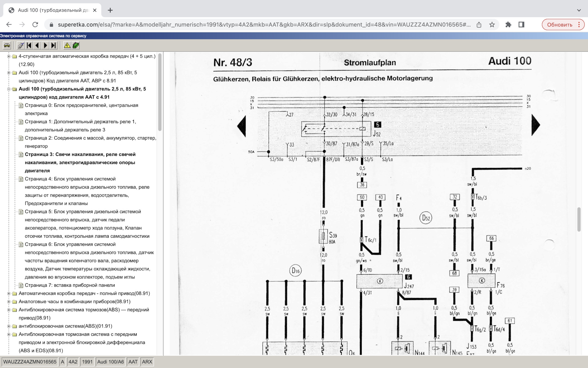Screen dimensions: 588x368
Task: Open Страница 2: Соединения с массой
Action: [90, 142]
